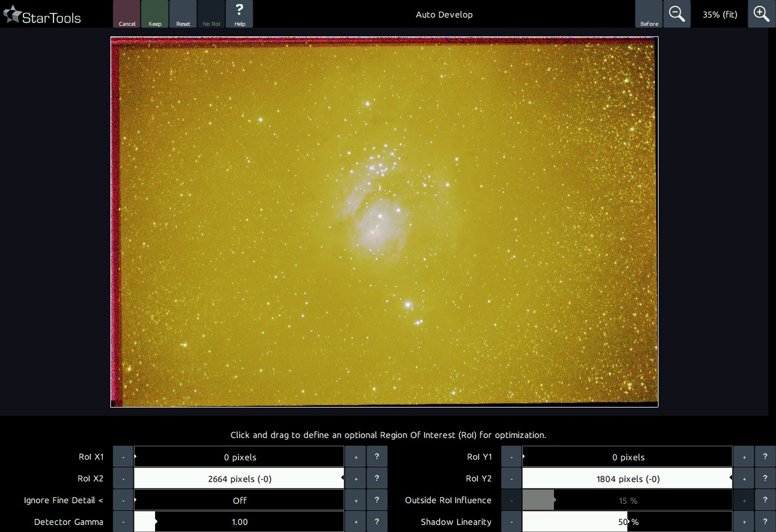Open the Help question mark button
776x532 pixels.
(239, 14)
